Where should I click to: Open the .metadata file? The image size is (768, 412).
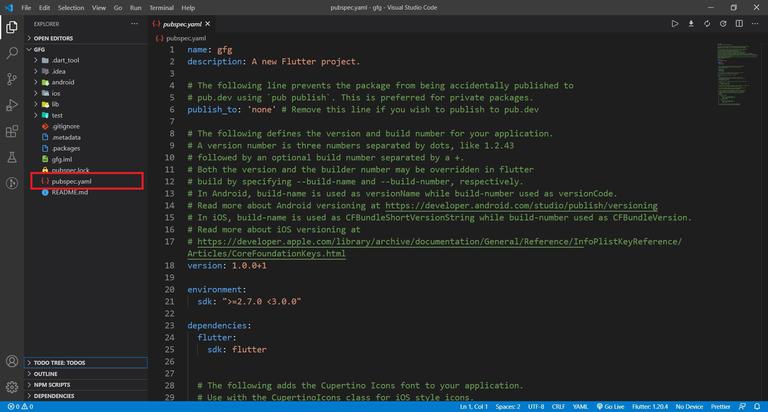click(x=86, y=137)
